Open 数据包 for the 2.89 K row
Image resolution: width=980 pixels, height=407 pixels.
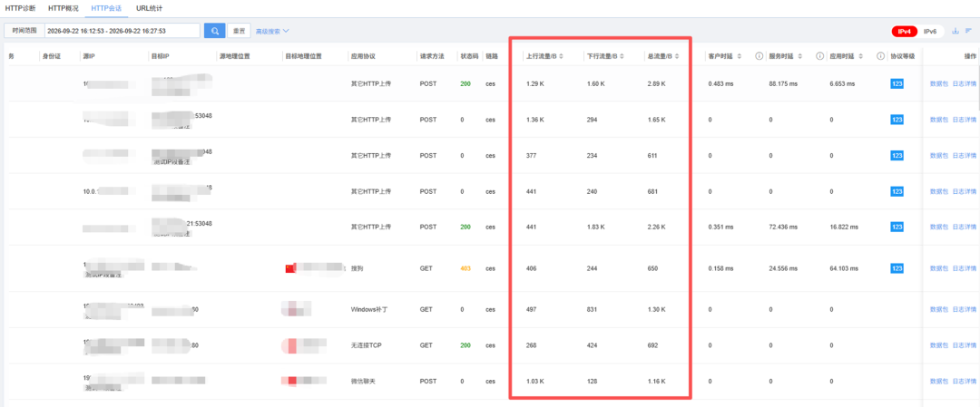[939, 83]
